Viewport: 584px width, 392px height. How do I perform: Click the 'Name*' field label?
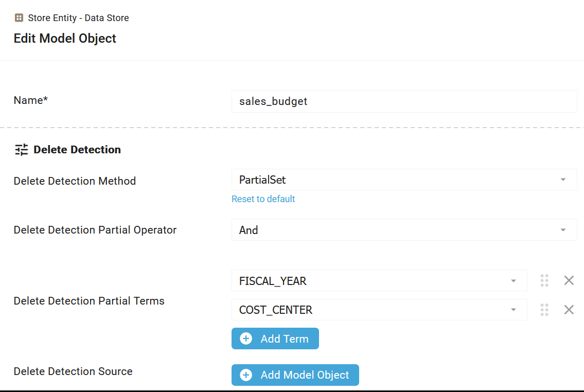[x=31, y=100]
